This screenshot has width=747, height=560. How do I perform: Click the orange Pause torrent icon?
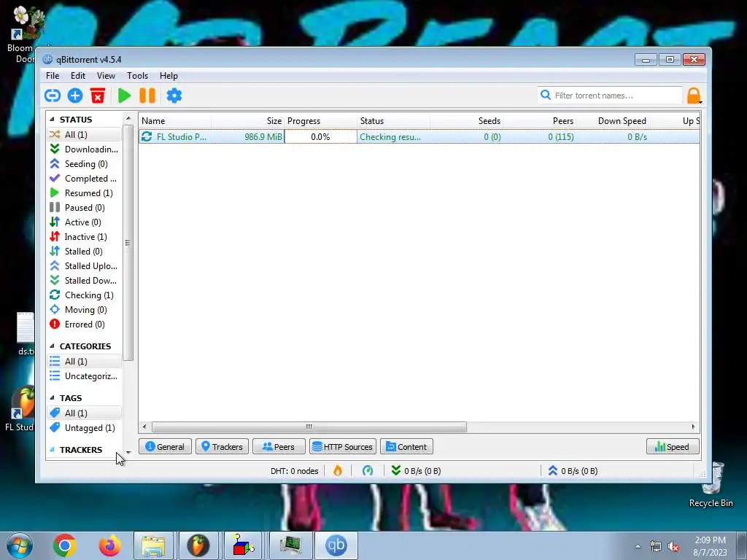click(147, 96)
